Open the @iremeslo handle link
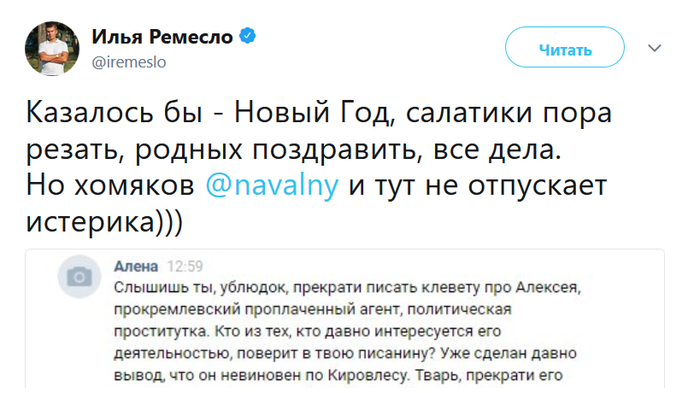Screen dimensions: 700x393 click(129, 62)
